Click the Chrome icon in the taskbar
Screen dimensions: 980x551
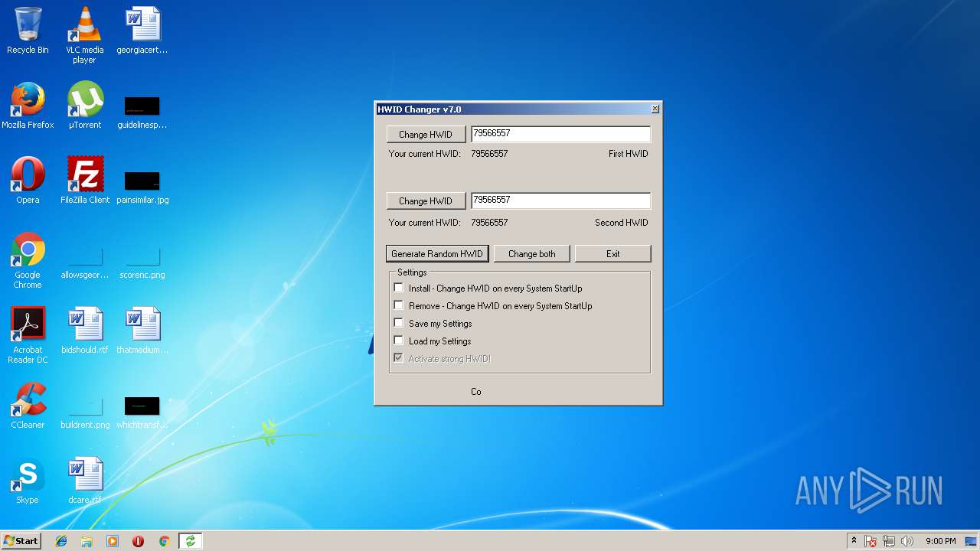(x=164, y=541)
